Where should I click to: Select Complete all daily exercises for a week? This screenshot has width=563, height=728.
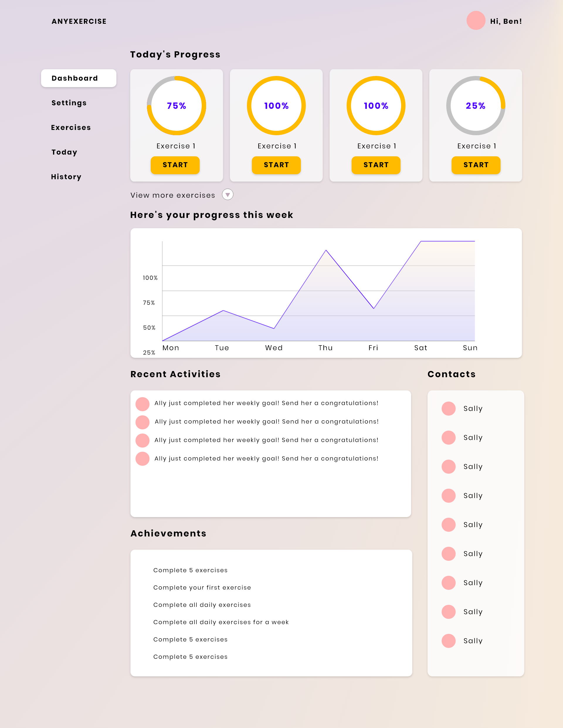[x=221, y=622]
